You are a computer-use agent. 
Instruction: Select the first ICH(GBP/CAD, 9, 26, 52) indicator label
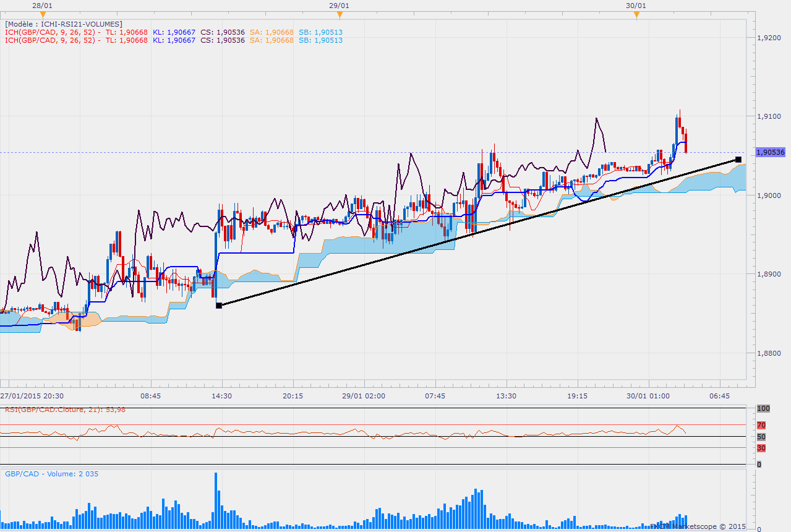[x=51, y=32]
